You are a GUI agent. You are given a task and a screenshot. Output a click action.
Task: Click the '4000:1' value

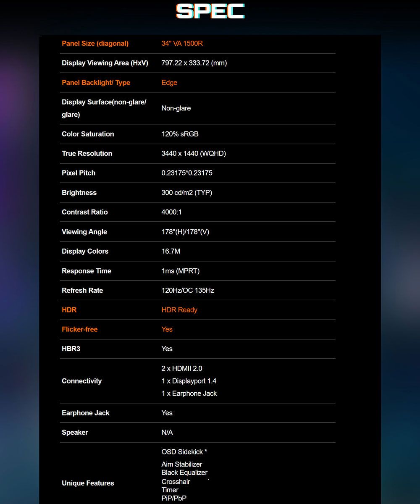pyautogui.click(x=171, y=212)
